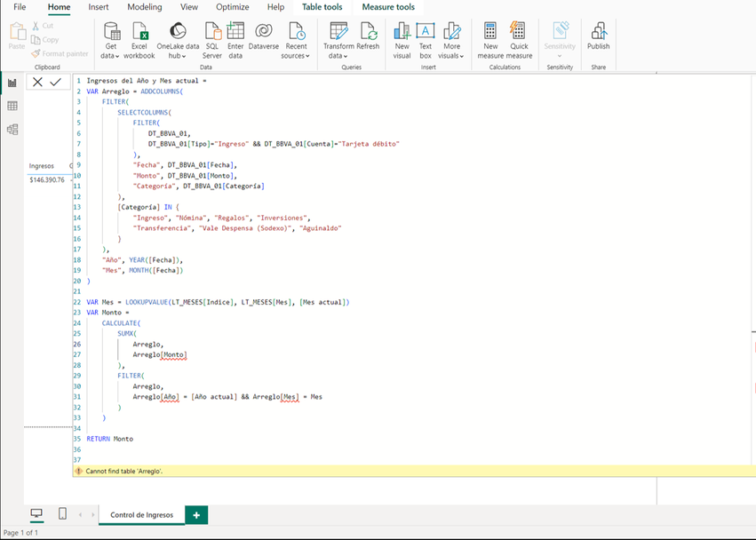The width and height of the screenshot is (756, 540).
Task: Open More visuals gallery
Action: coord(451,41)
